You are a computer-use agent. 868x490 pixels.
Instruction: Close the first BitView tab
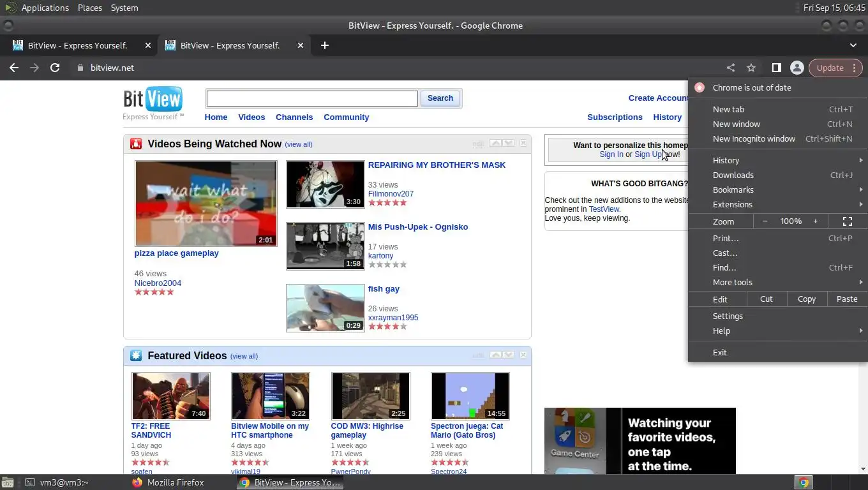tap(148, 45)
